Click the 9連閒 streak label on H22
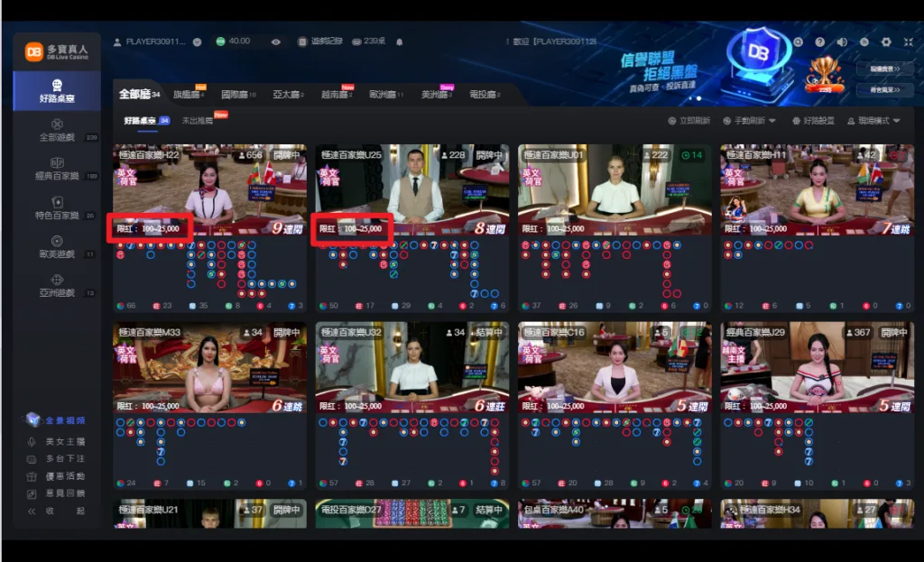Screen dimensions: 924x562 288,228
